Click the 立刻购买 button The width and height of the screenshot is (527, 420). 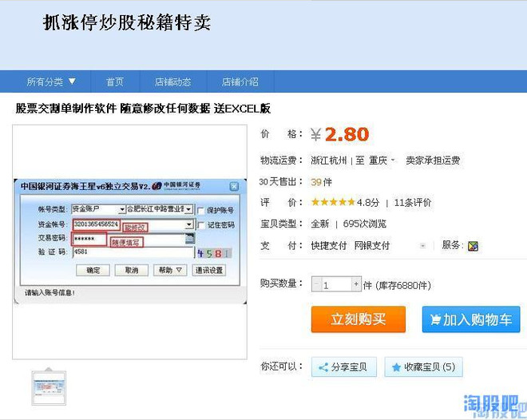pos(359,319)
